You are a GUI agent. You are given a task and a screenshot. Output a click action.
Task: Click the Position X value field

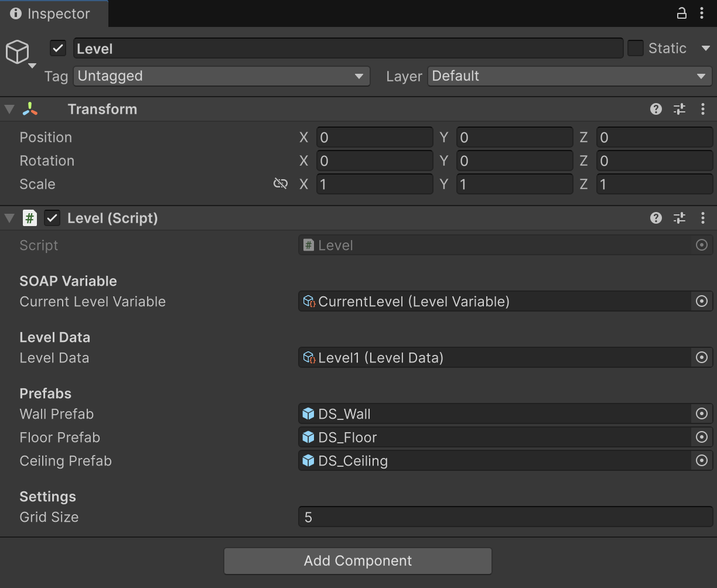374,138
